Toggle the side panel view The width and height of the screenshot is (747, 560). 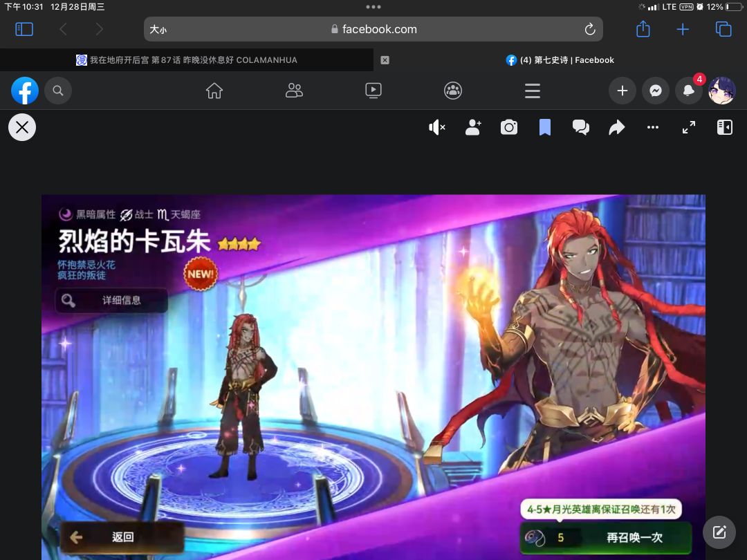pyautogui.click(x=725, y=127)
